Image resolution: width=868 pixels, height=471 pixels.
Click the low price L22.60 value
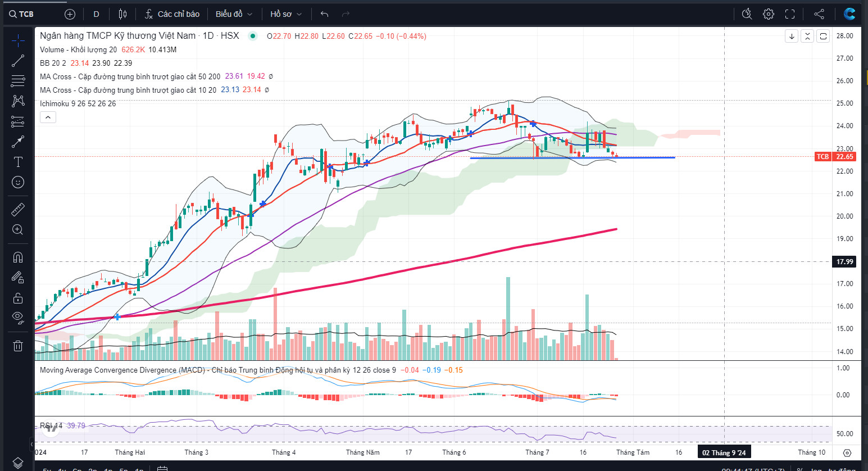[x=333, y=36]
